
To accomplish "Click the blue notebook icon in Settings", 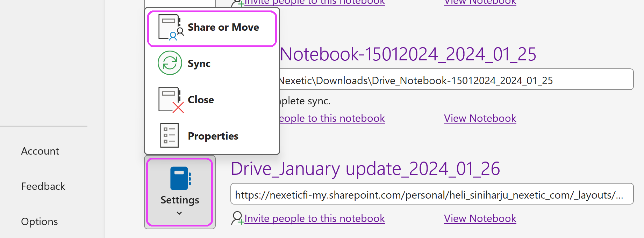I will 180,178.
